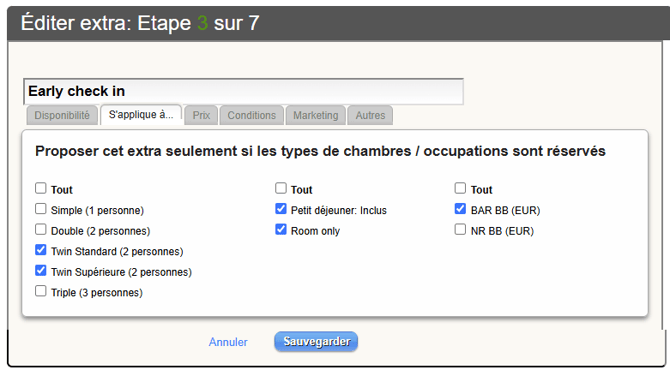Open the Marketing tab
Image resolution: width=670 pixels, height=370 pixels.
316,115
